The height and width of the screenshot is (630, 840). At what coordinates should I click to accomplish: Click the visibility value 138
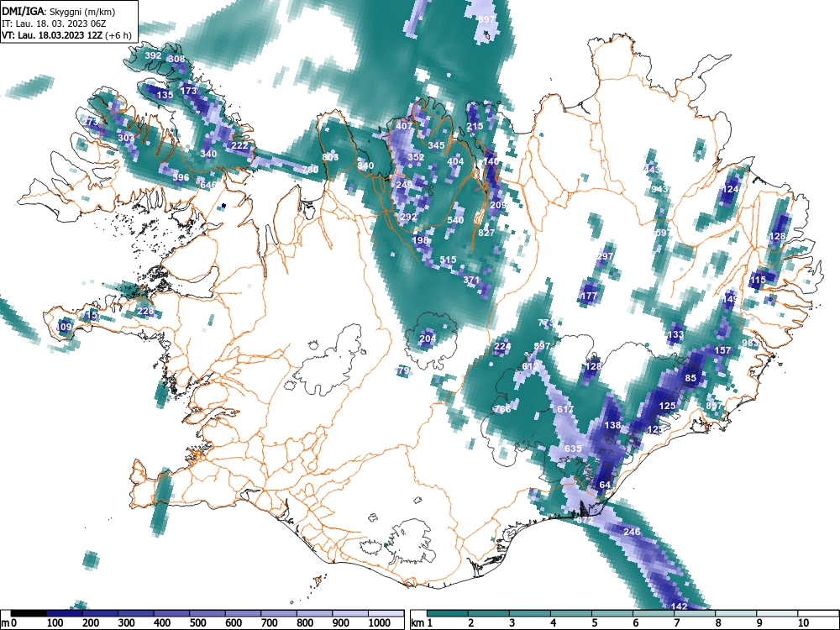coord(612,425)
